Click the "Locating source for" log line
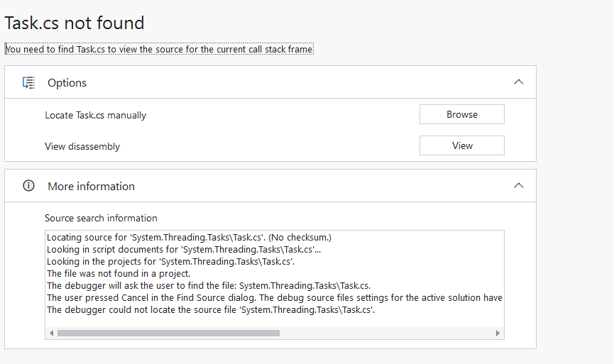 click(x=189, y=237)
